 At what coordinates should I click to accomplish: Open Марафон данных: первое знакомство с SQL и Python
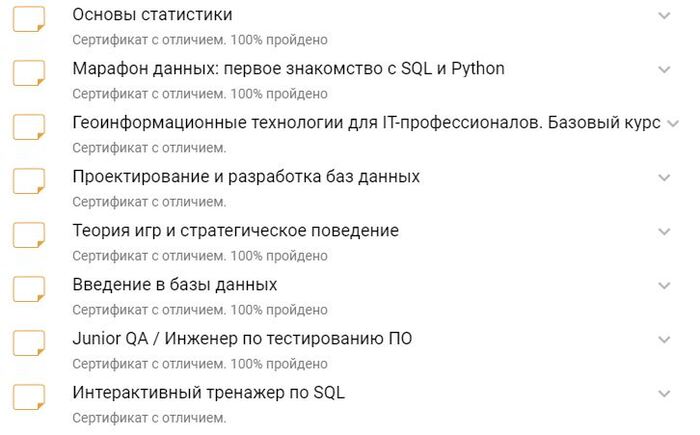click(x=289, y=69)
